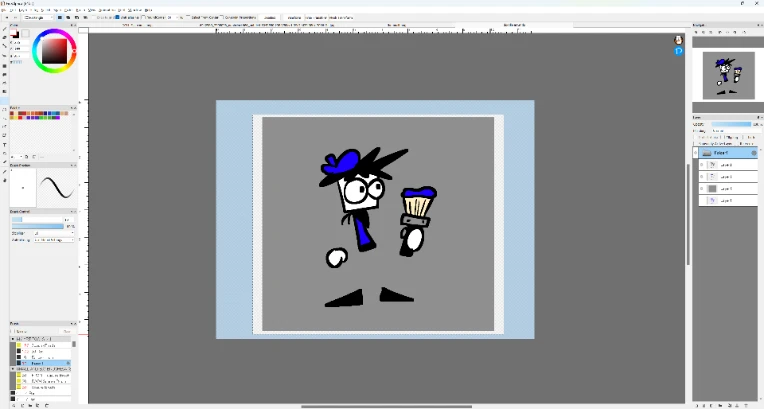Click the transparent color swatch box
This screenshot has width=764, height=409.
(25, 33)
